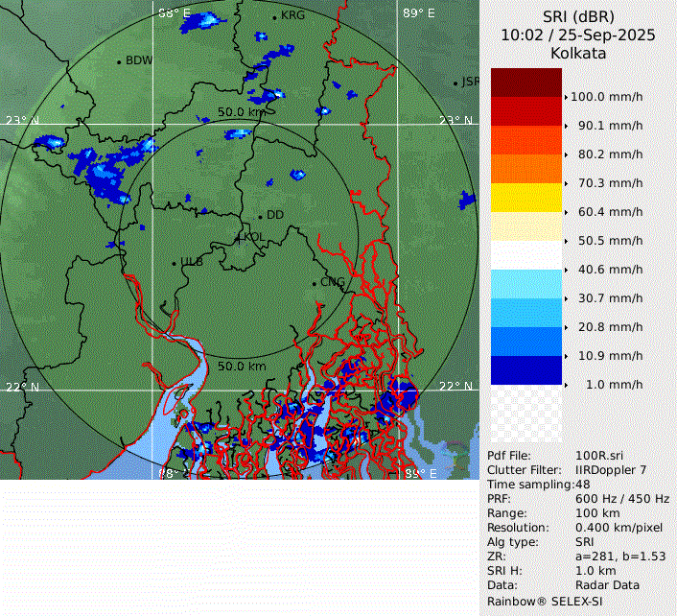This screenshot has height=616, width=677.
Task: Click the upper 50.0 km range ring label
Action: coord(242,112)
